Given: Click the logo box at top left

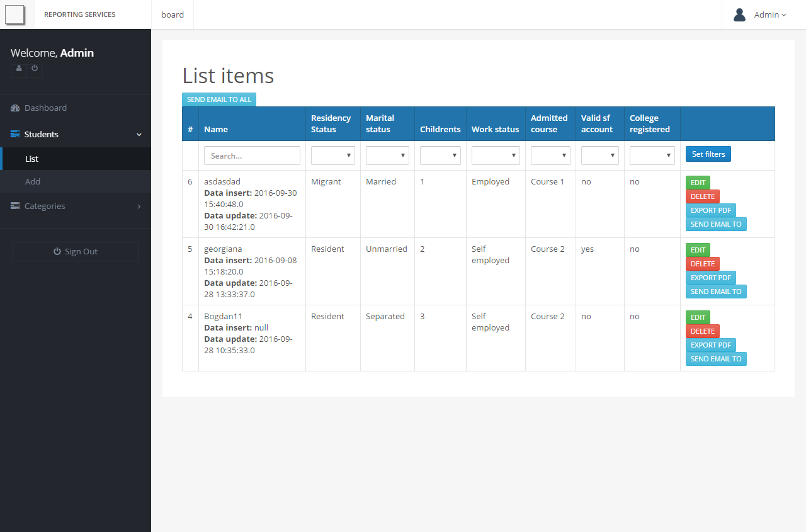Looking at the screenshot, I should [x=14, y=14].
